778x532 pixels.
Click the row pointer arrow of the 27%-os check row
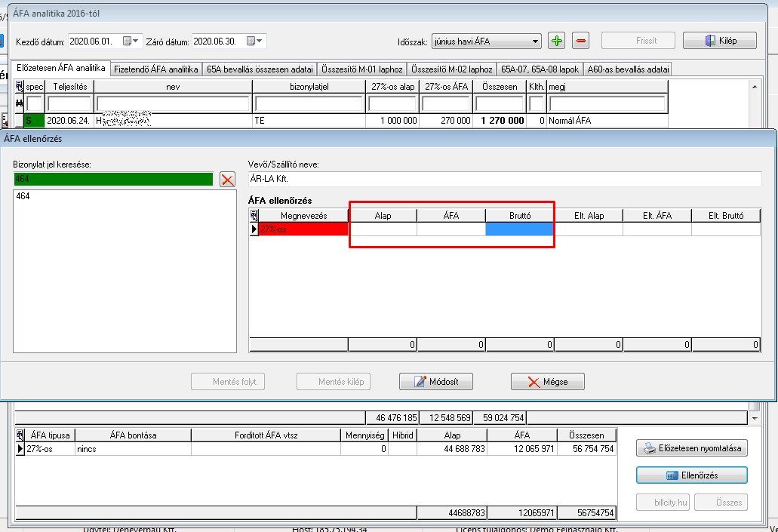[254, 229]
